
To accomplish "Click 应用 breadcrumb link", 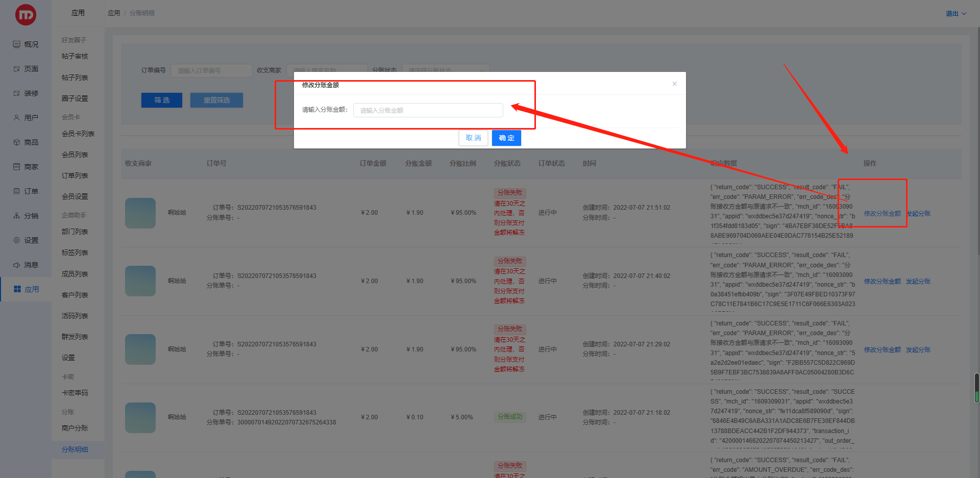I will tap(114, 13).
